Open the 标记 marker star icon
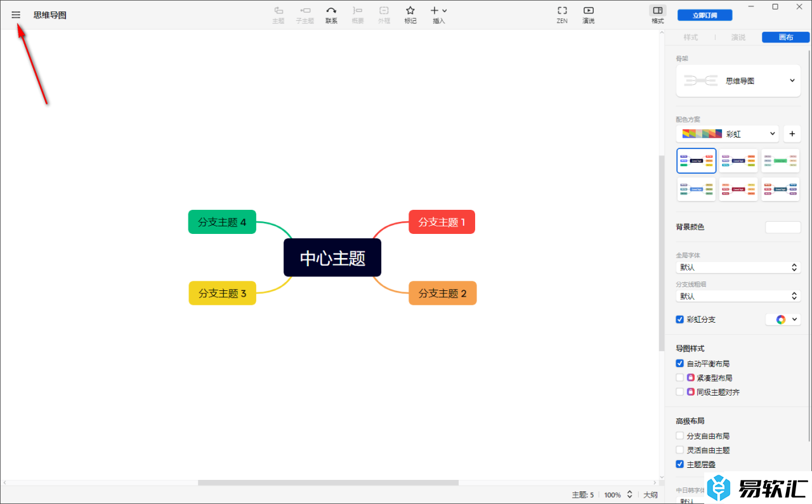This screenshot has width=812, height=504. (x=410, y=15)
